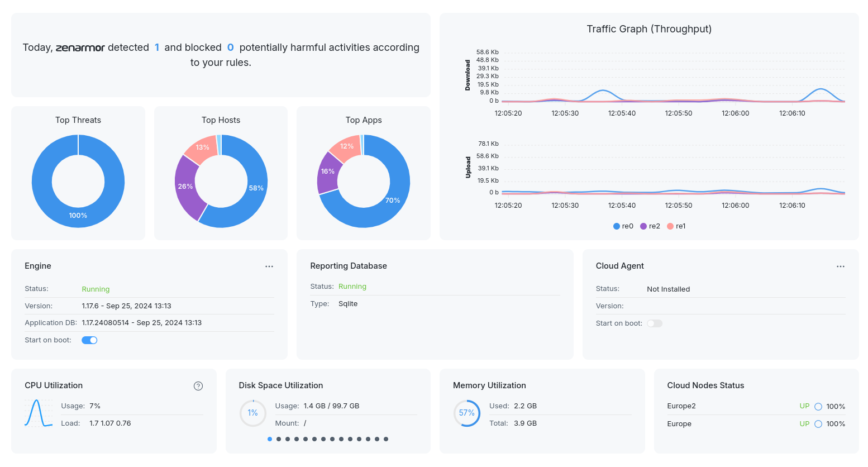The height and width of the screenshot is (467, 868).
Task: Jump to the last disk mount pagination dot
Action: pos(386,439)
